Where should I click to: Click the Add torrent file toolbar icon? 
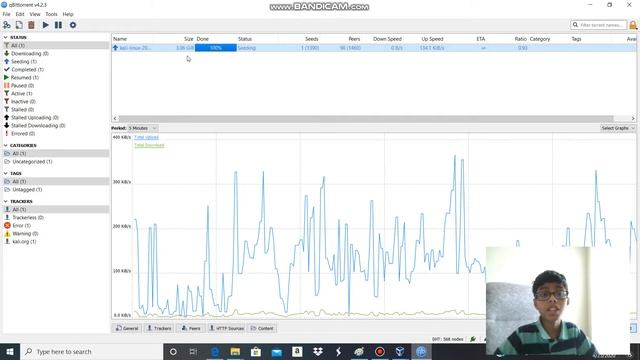19,25
